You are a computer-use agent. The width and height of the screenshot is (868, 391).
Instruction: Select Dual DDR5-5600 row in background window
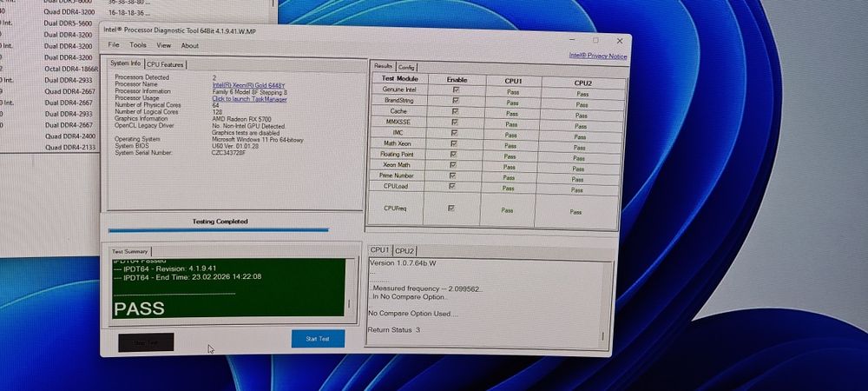pyautogui.click(x=68, y=23)
